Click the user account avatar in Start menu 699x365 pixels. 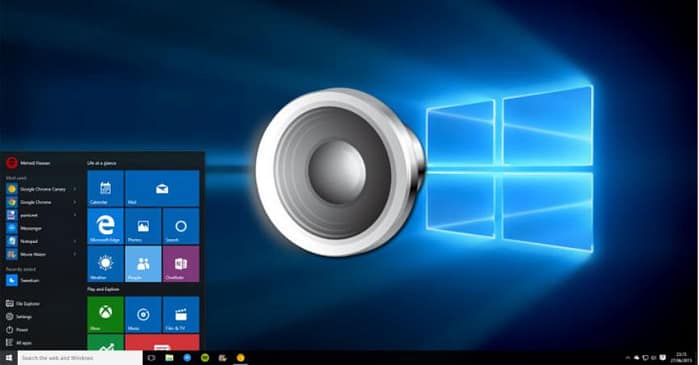pyautogui.click(x=12, y=163)
